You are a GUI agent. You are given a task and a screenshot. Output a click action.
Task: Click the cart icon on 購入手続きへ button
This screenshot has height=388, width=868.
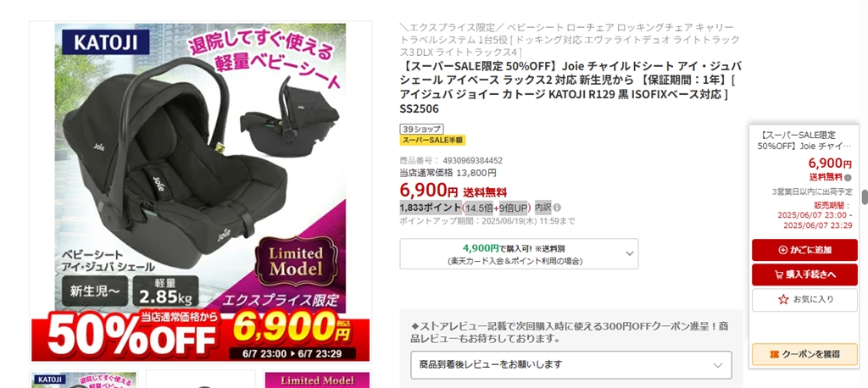tap(779, 274)
